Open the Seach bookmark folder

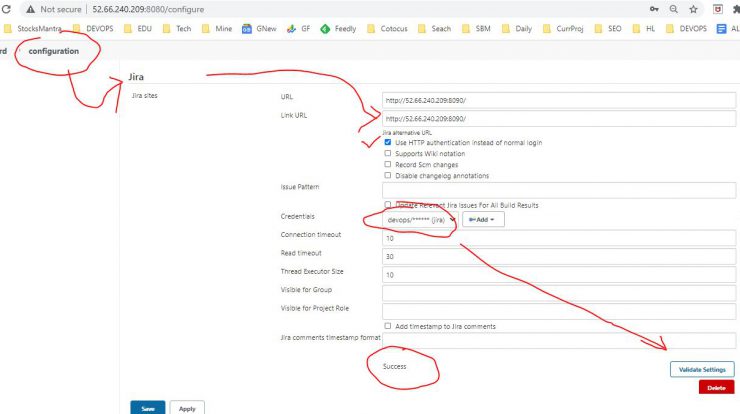click(x=434, y=29)
